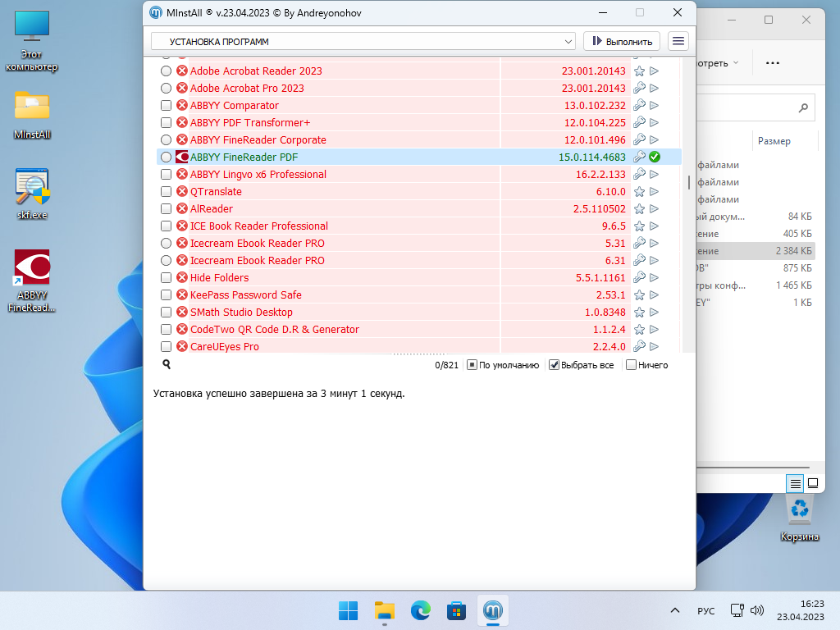Click the key icon for Icecream Ebook Reader PRO 5.31
This screenshot has height=630, width=840.
tap(639, 243)
